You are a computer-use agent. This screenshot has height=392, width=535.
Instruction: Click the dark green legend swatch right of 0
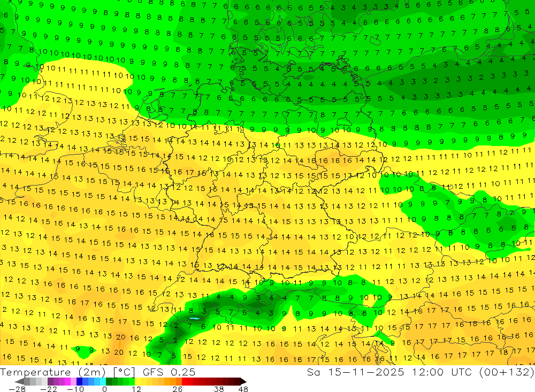pyautogui.click(x=109, y=381)
